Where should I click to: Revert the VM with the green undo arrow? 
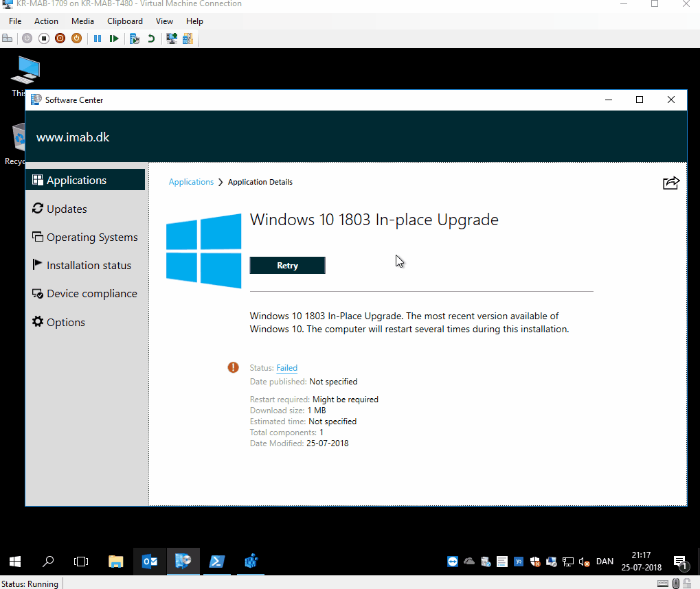click(151, 38)
